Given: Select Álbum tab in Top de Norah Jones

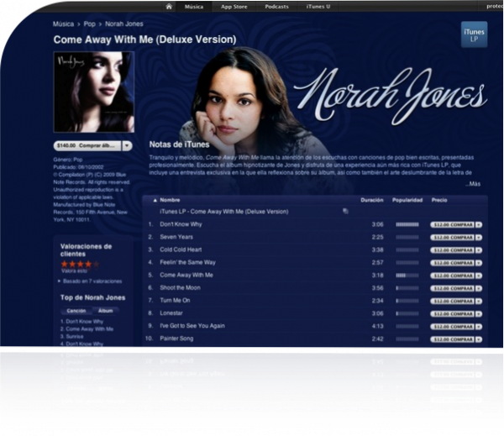Looking at the screenshot, I should click(106, 311).
